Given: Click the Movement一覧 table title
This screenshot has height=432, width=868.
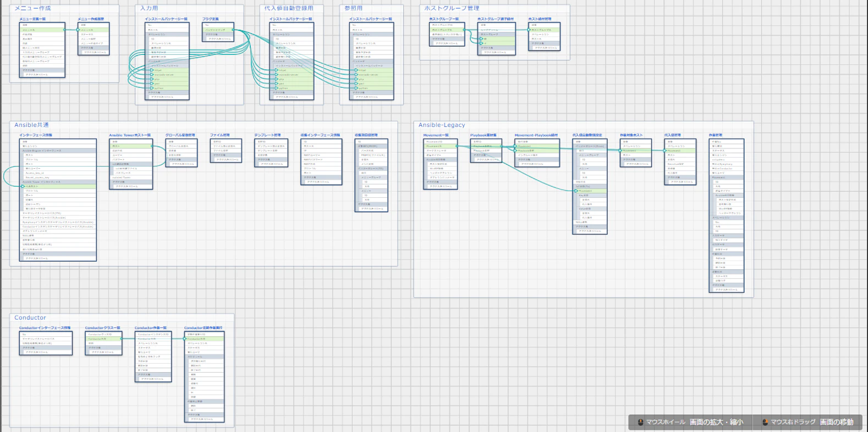Looking at the screenshot, I should click(436, 135).
